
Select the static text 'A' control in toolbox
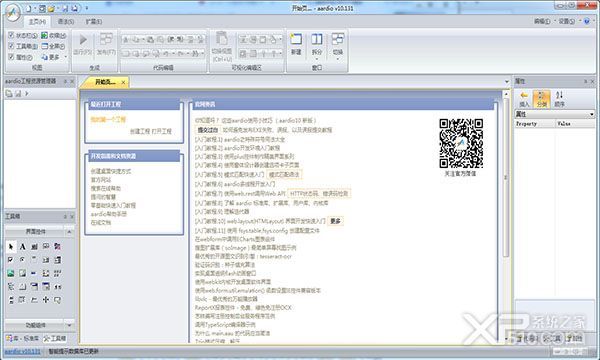point(23,247)
